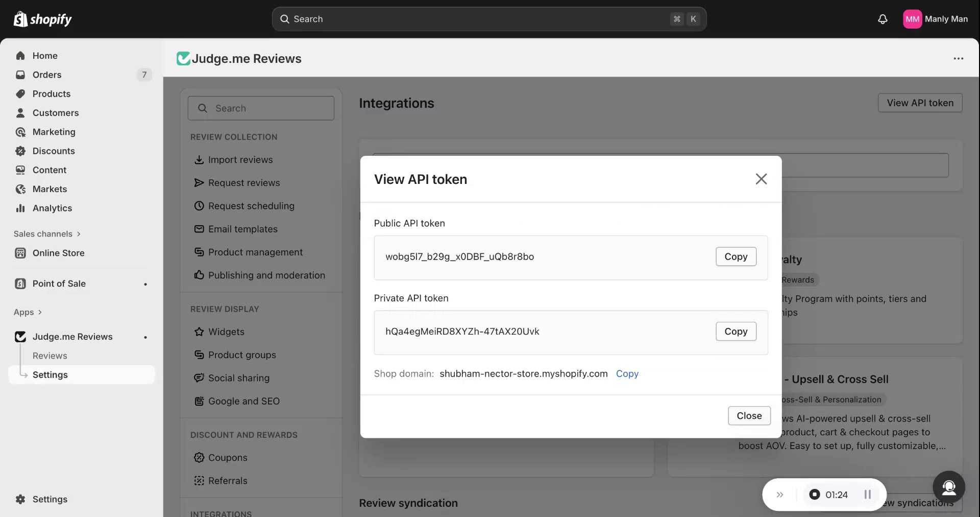
Task: Copy the shop domain link
Action: coord(627,373)
